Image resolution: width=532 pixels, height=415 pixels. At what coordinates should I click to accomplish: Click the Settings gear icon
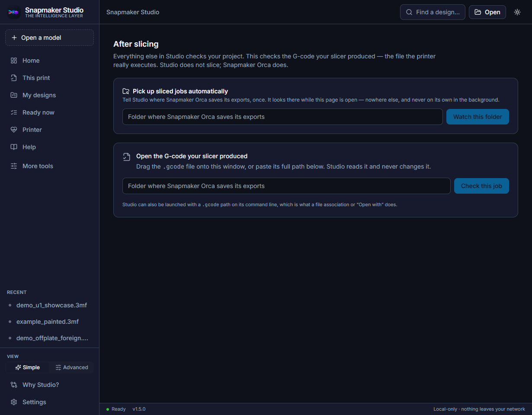point(14,402)
